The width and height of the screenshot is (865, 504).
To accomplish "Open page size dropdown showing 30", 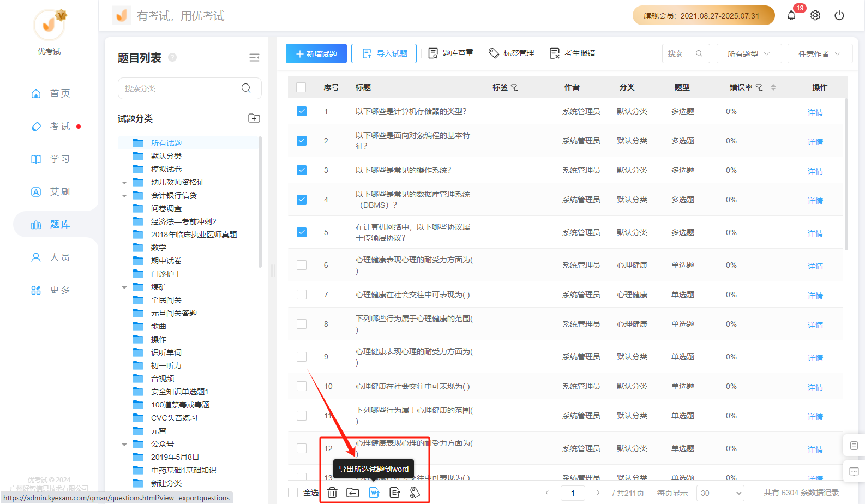I will pos(720,493).
